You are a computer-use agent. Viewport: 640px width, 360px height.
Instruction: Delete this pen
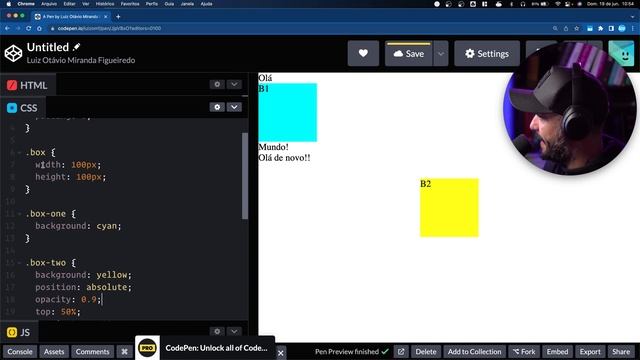click(426, 351)
